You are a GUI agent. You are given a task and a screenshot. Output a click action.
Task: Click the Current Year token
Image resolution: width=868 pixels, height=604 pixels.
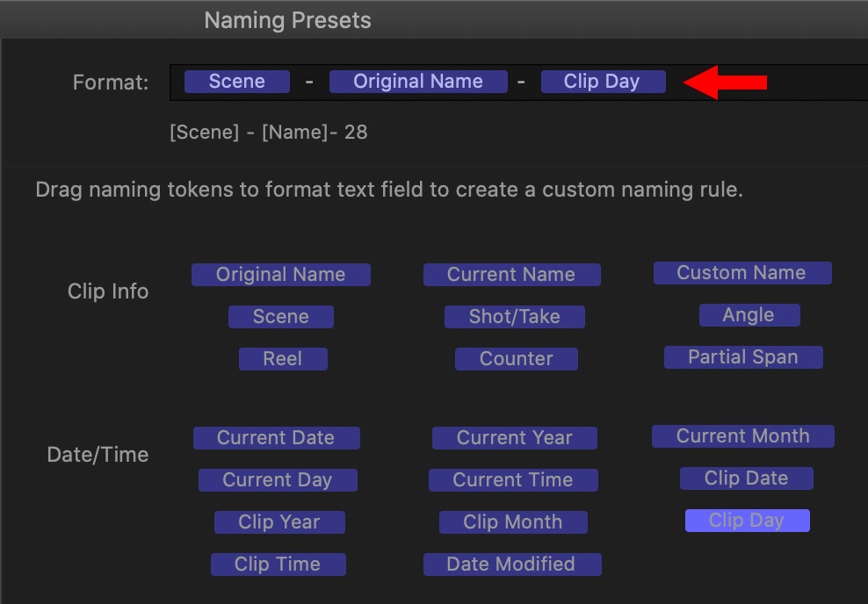[514, 437]
